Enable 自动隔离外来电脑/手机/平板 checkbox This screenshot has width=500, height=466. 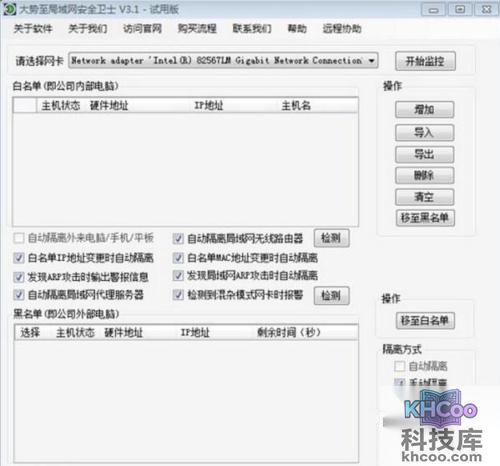click(x=19, y=238)
